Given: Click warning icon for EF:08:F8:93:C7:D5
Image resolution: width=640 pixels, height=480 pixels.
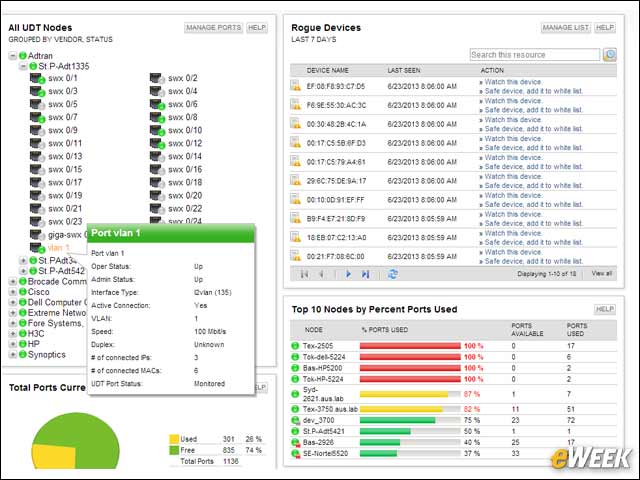Looking at the screenshot, I should (x=296, y=86).
